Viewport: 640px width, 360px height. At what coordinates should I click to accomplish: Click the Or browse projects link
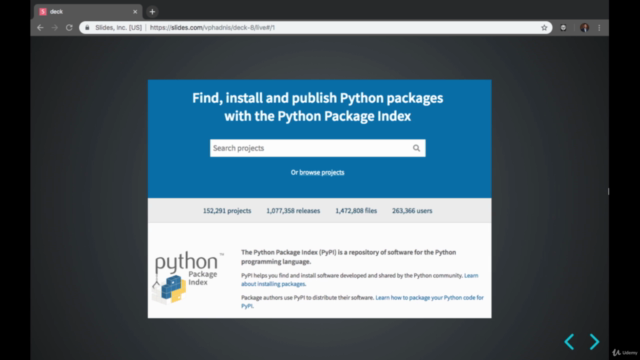[x=318, y=173]
